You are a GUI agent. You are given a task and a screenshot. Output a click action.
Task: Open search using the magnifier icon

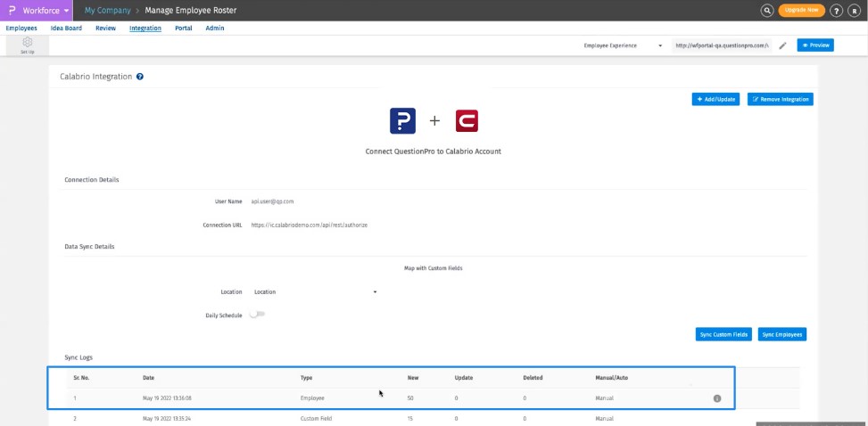[x=766, y=11]
